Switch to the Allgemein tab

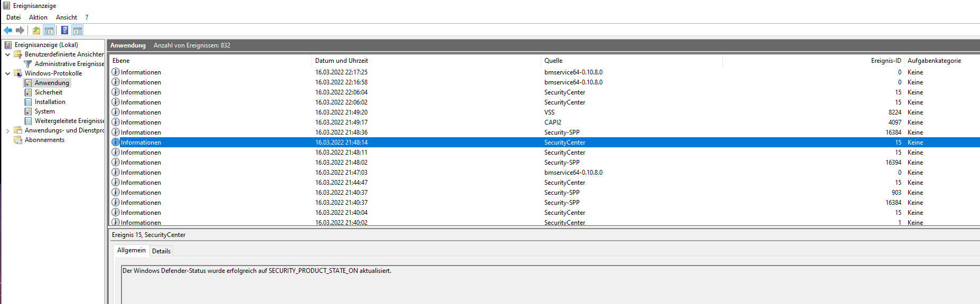131,250
